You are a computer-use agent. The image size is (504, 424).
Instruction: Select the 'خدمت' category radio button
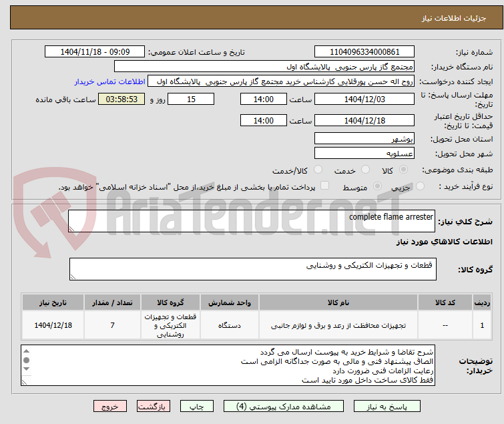[365, 170]
